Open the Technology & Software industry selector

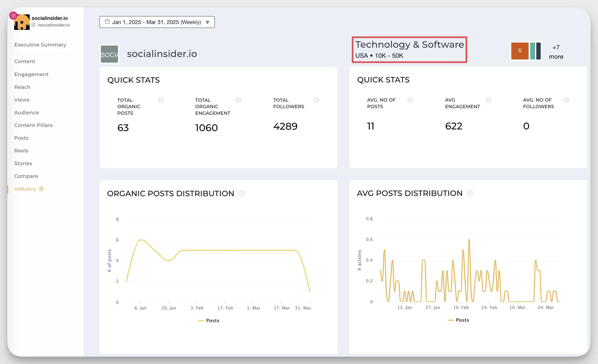click(x=409, y=50)
